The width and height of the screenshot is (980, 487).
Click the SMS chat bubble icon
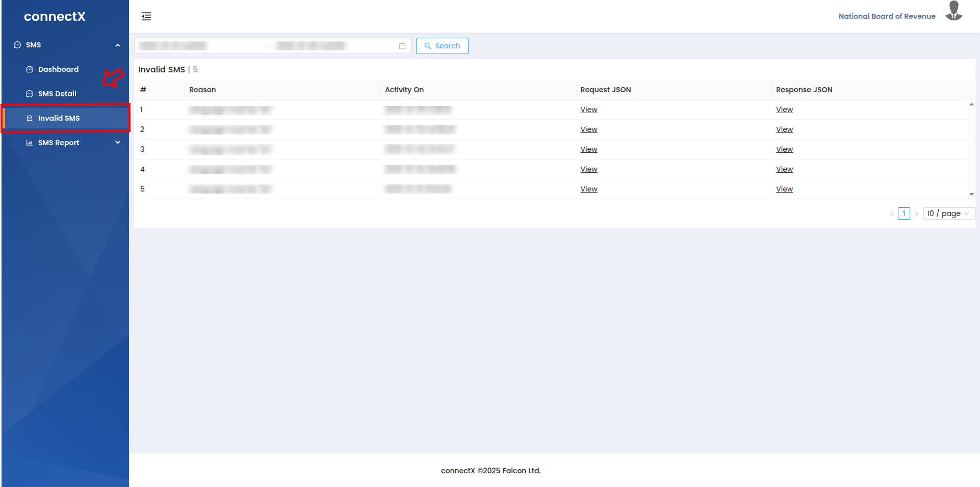point(17,45)
